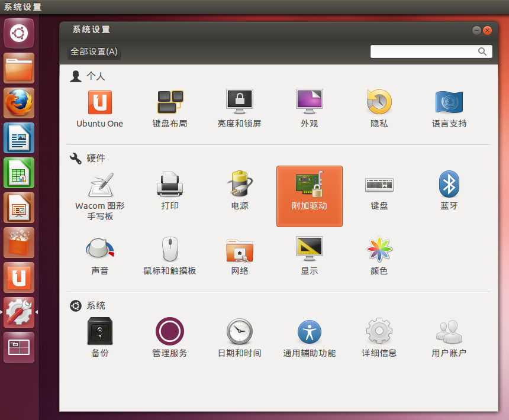Open Wacom 图形手写板 tablet settings
Image resolution: width=509 pixels, height=420 pixels.
pyautogui.click(x=100, y=196)
